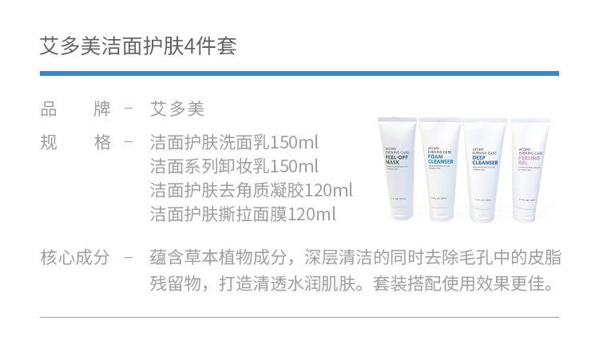The width and height of the screenshot is (599, 364).
Task: Click the PEEL-OFF MASK text on tube
Action: (396, 160)
